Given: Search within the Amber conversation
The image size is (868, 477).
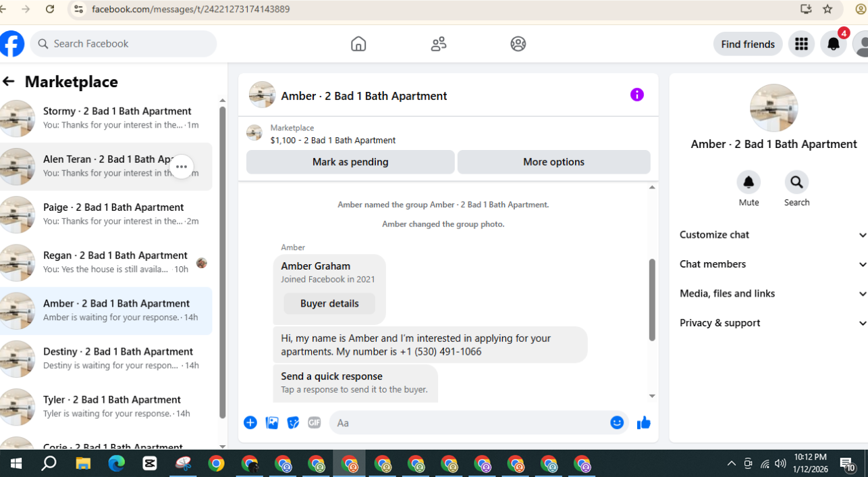Looking at the screenshot, I should [x=796, y=182].
